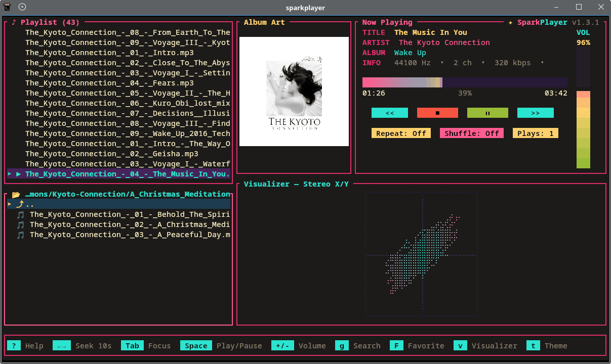611x364 pixels.
Task: Select playlist track 09 Wake Up 2016 Tech
Action: pos(128,133)
